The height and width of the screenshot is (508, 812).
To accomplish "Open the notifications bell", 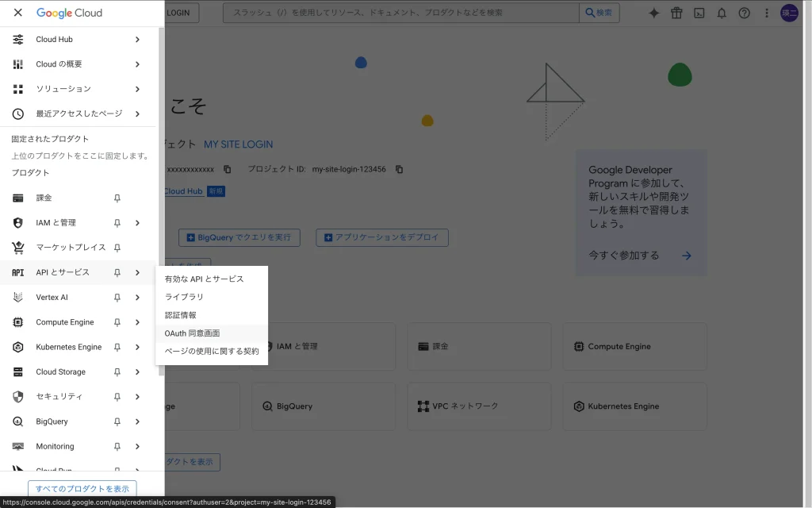I will pos(722,13).
